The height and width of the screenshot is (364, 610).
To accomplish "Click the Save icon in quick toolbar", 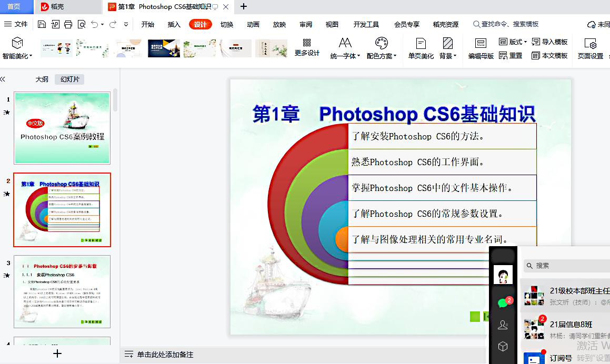I will pos(42,25).
